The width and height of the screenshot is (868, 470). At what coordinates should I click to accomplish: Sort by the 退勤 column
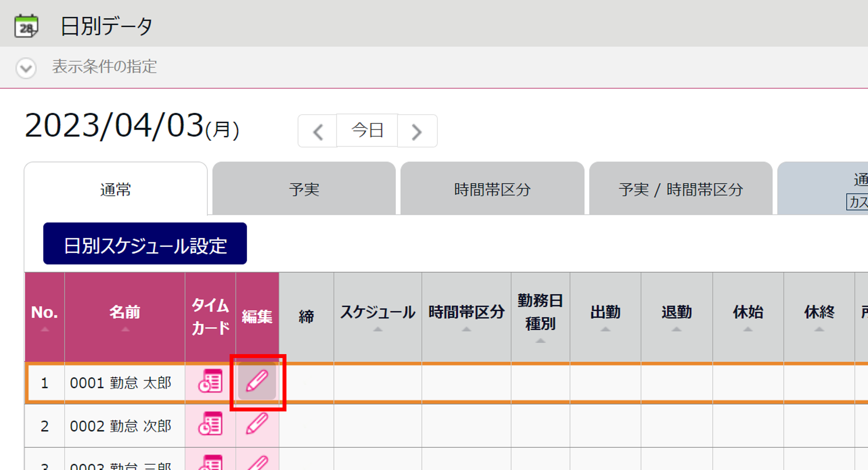[x=677, y=317]
